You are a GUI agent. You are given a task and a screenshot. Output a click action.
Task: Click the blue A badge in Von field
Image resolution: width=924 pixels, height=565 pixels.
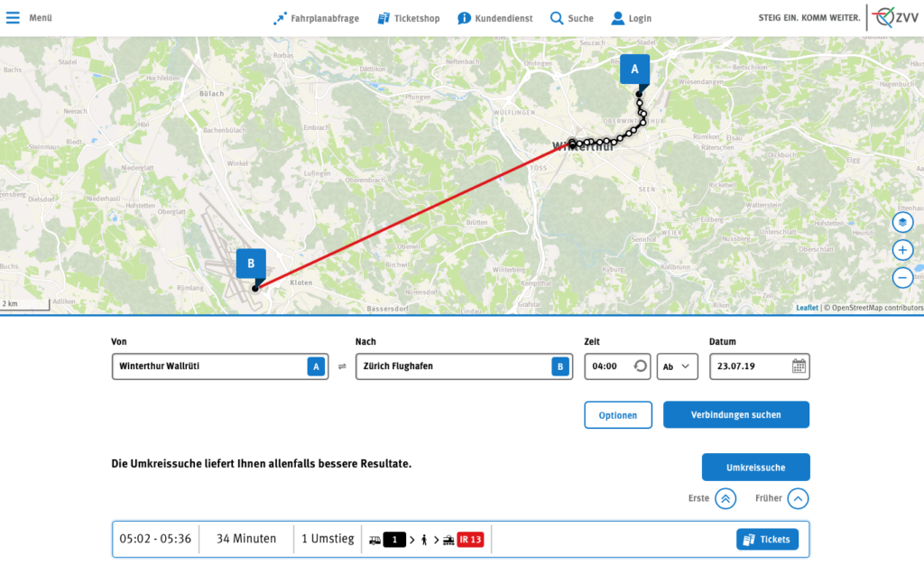click(x=316, y=366)
